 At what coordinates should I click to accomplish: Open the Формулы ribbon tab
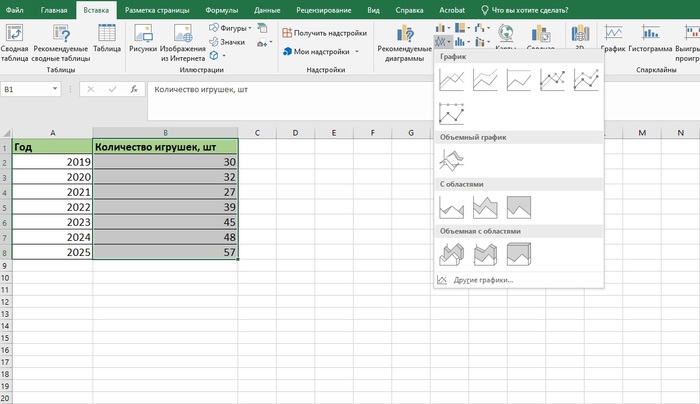[x=221, y=9]
